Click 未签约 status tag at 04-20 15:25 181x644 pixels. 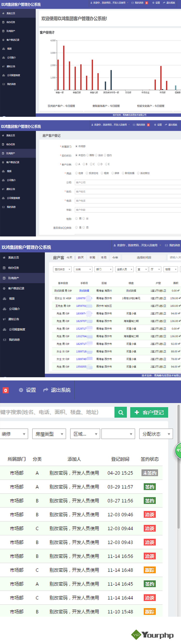149,473
